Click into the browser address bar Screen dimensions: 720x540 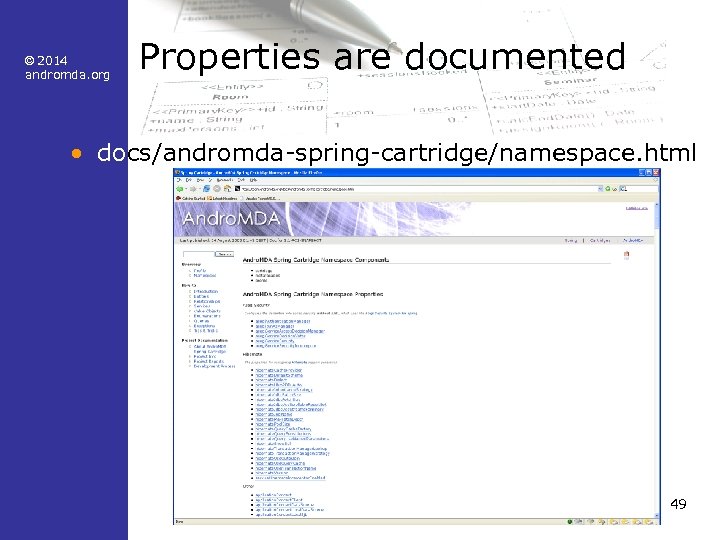(x=416, y=189)
